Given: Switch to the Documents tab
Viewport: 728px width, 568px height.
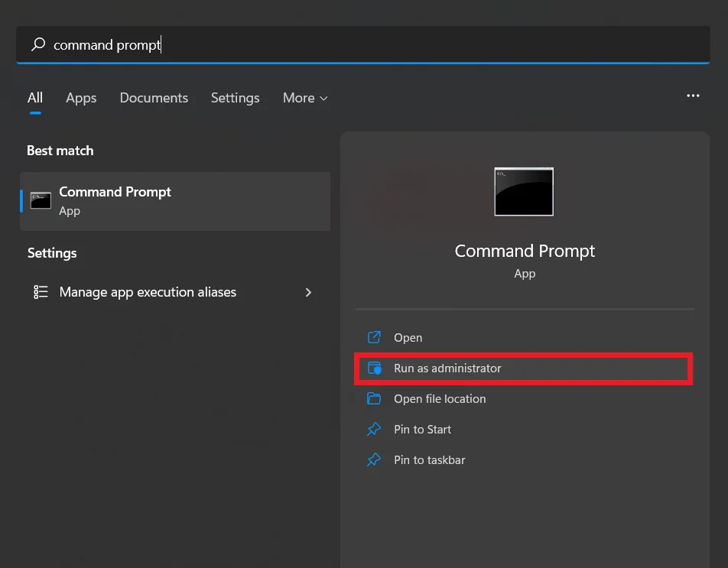Looking at the screenshot, I should tap(154, 98).
